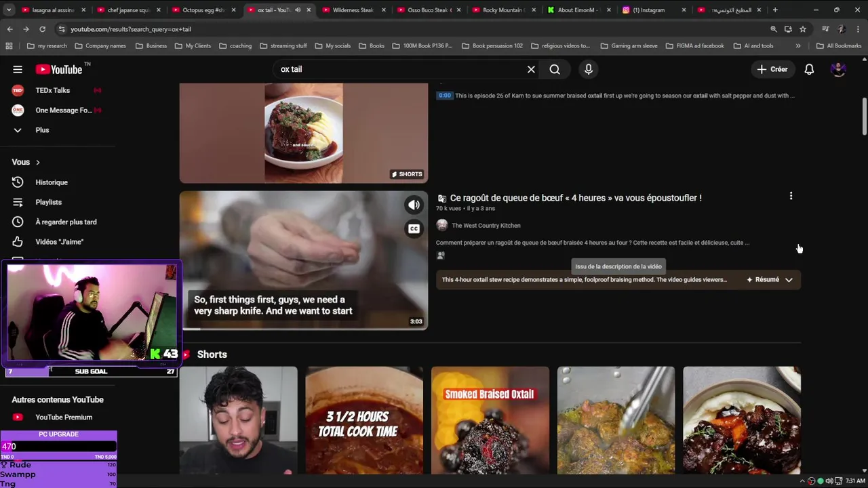Reload the current page
This screenshot has width=868, height=488.
(42, 29)
